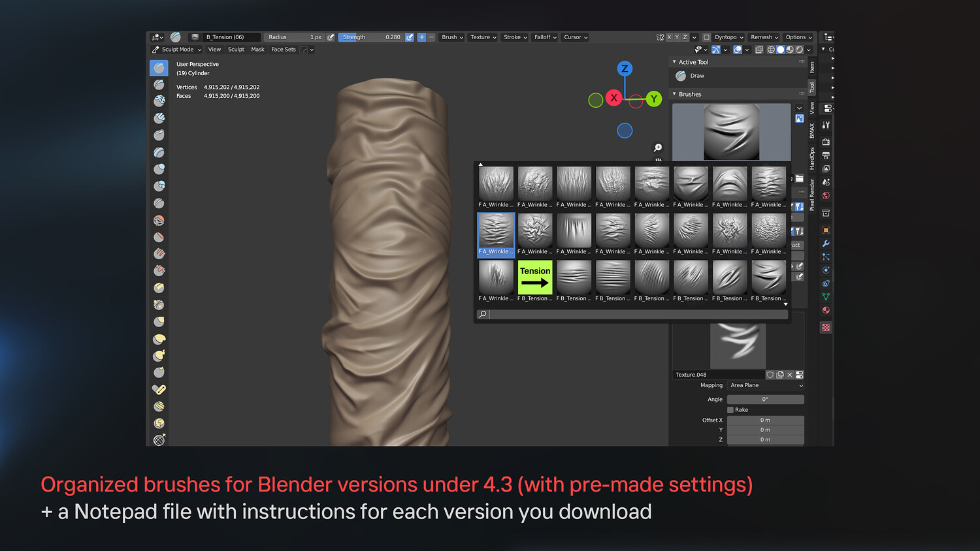Select the Boundary brush with yellow stripes
980x551 pixels.
(x=159, y=406)
